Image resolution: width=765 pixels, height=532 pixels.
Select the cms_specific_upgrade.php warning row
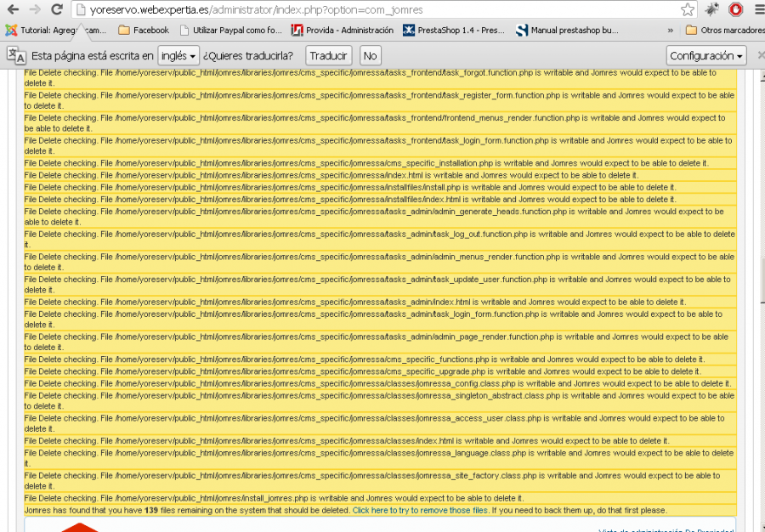pos(380,371)
